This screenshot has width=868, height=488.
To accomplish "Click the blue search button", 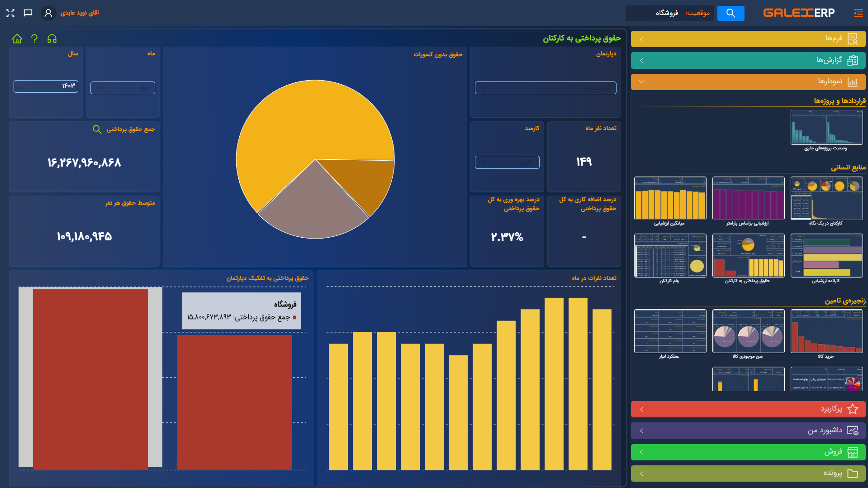I will pyautogui.click(x=730, y=13).
